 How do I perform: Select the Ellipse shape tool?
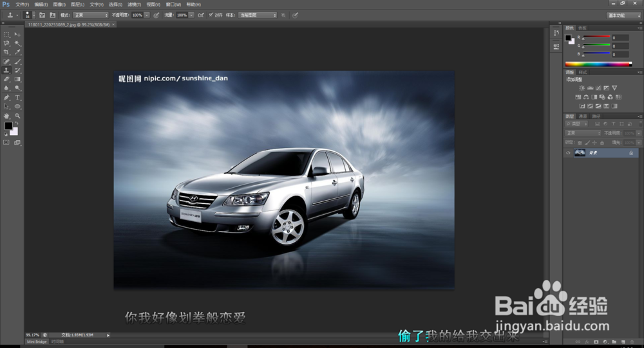17,107
